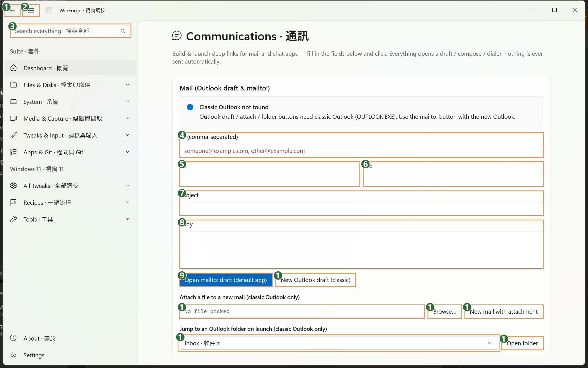Viewport: 588px width, 368px height.
Task: Open the About page label
Action: [x=39, y=338]
